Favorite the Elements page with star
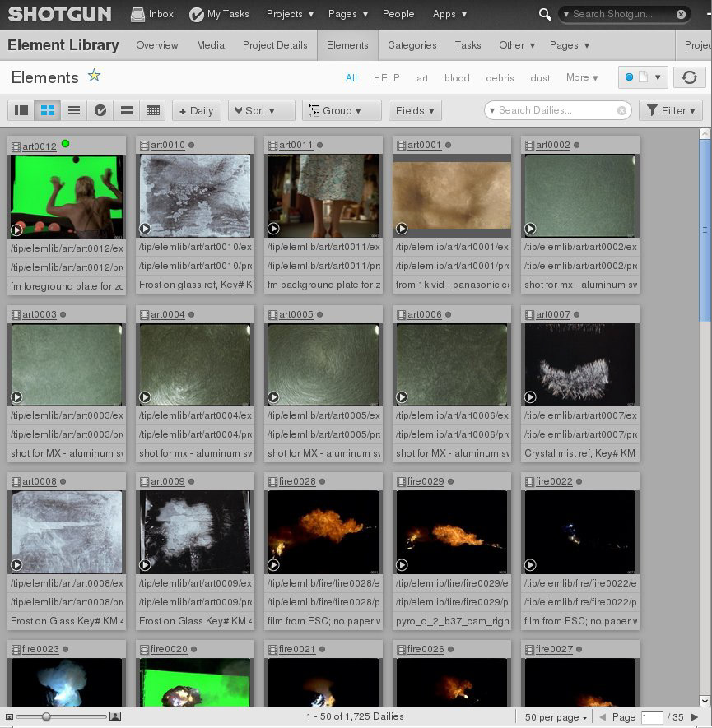Viewport: 712px width, 728px height. 95,75
